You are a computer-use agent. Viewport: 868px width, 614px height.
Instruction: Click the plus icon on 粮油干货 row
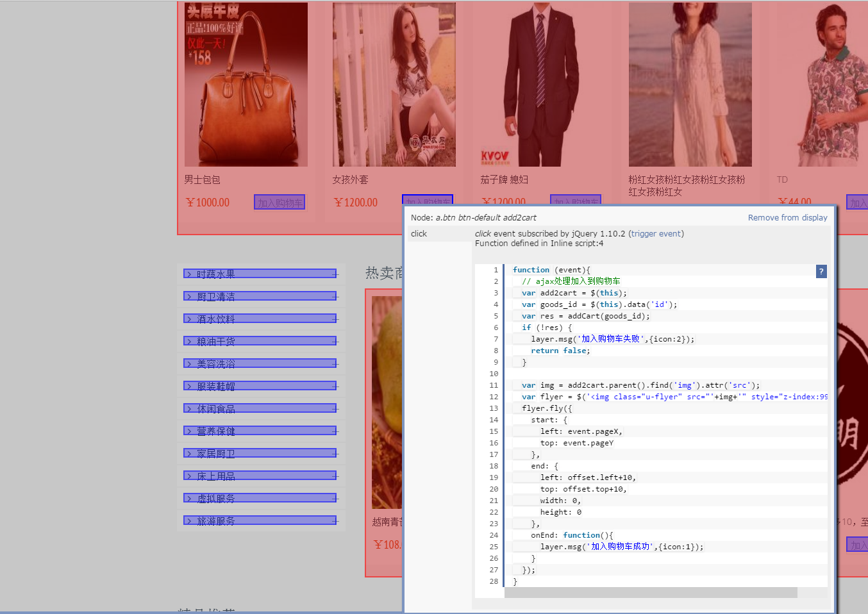pyautogui.click(x=335, y=342)
